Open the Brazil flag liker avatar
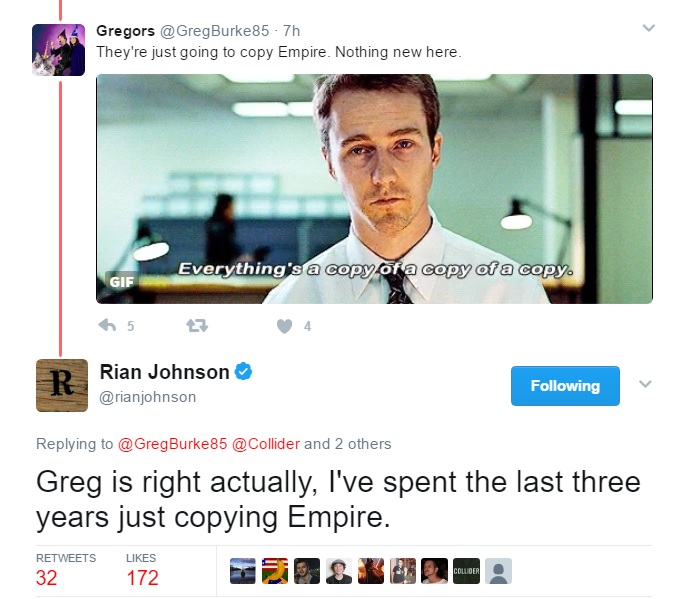This screenshot has height=599, width=685. pyautogui.click(x=275, y=571)
